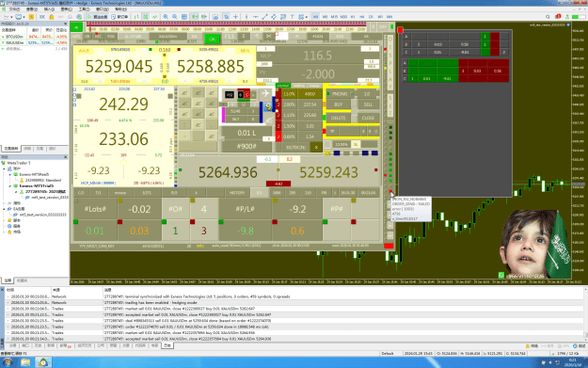
Task: Click the zoom in magnifier toolbar icon
Action: [x=166, y=17]
